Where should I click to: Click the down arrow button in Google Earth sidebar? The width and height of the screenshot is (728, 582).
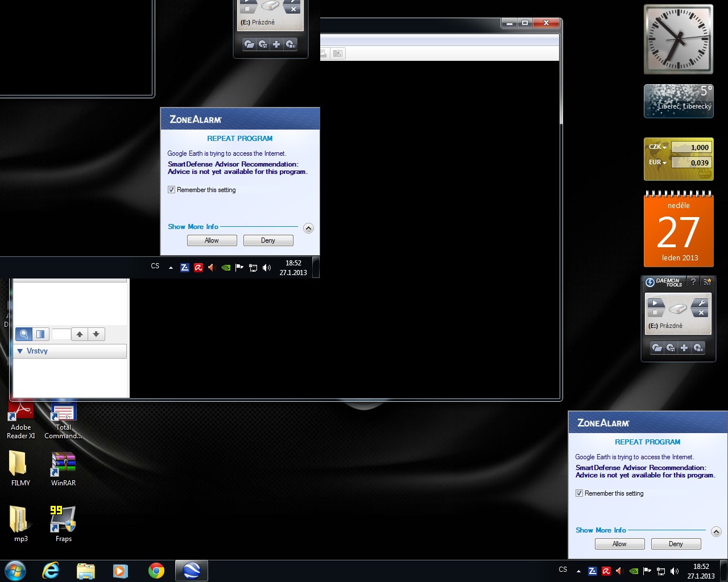[x=96, y=334]
